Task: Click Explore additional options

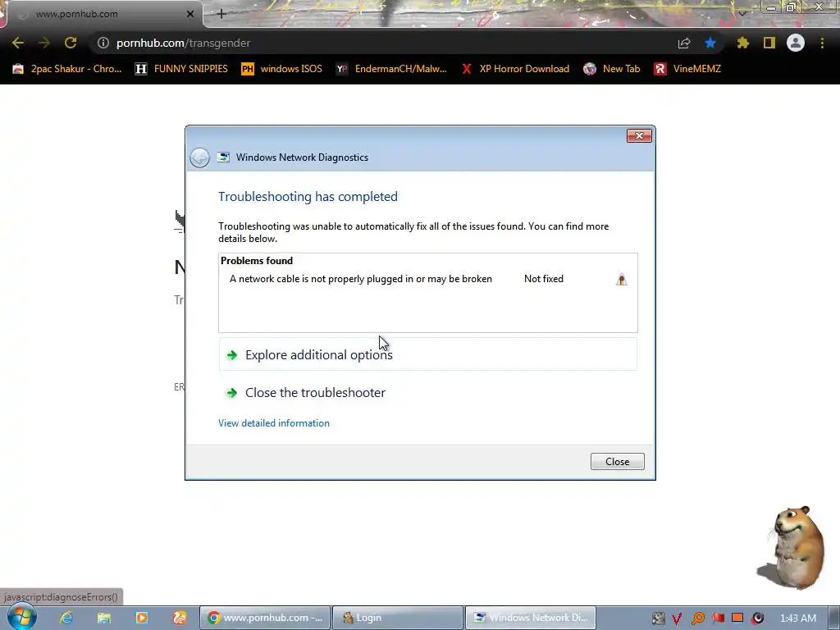Action: coord(428,354)
